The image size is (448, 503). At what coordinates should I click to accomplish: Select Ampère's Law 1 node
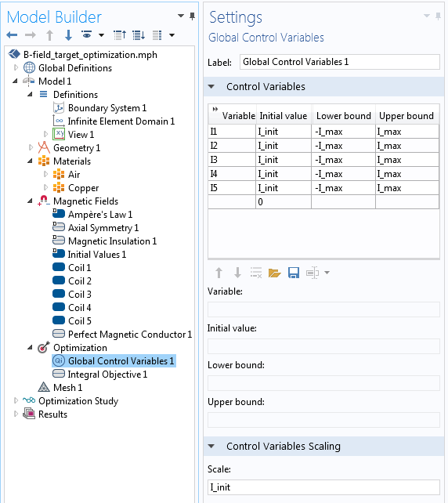[100, 215]
